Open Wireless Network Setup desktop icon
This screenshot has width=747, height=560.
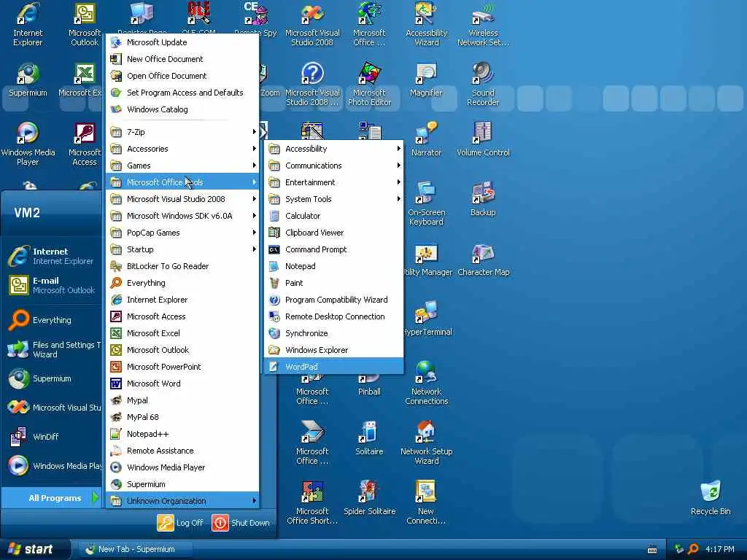483,24
